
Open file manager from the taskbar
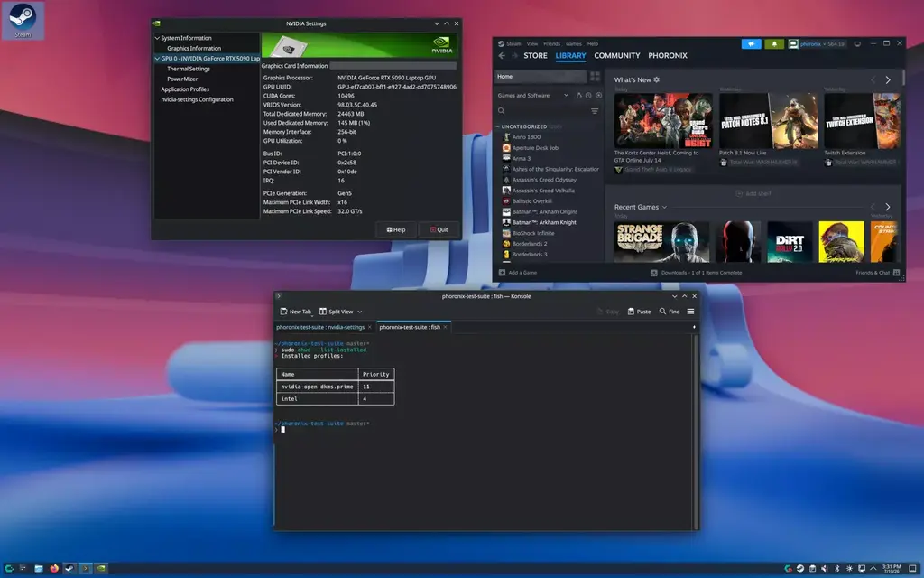[39, 569]
